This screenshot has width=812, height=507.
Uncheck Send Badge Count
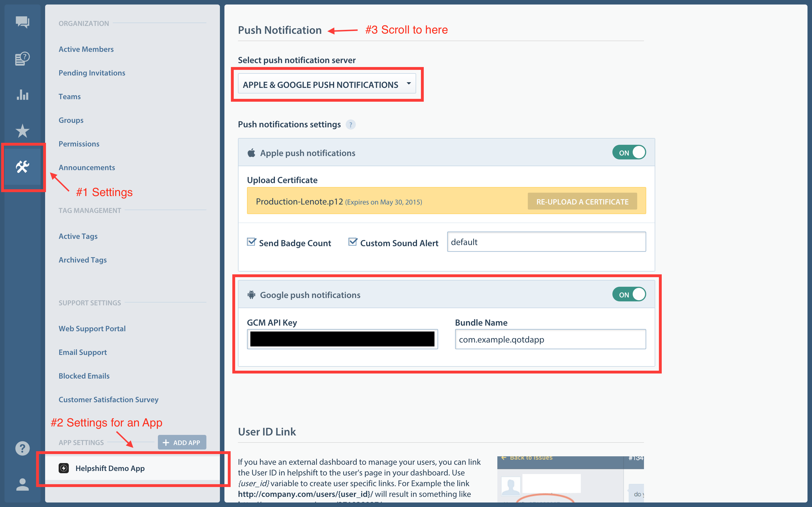point(252,242)
